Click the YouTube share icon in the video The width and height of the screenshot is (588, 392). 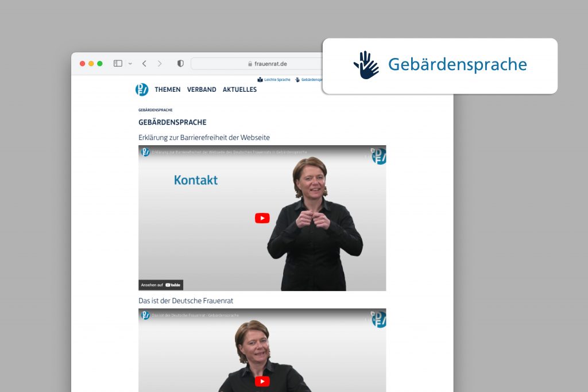click(x=373, y=150)
